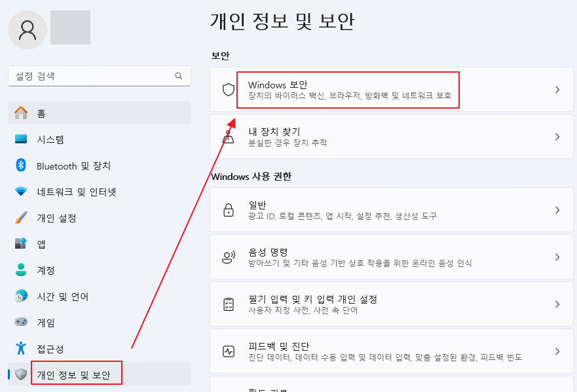Viewport: 577px width, 392px height.
Task: Select 개인 정보 및 보안 in sidebar
Action: [x=100, y=374]
